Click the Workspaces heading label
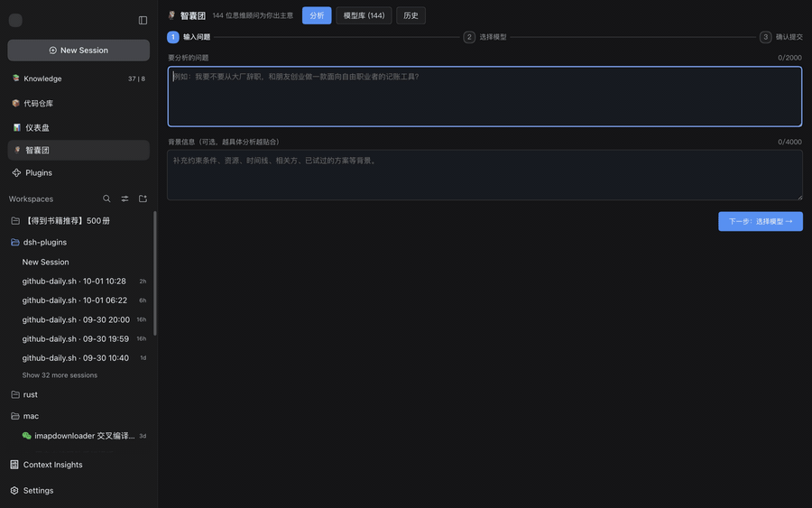Screen dimensions: 812x508 point(31,199)
